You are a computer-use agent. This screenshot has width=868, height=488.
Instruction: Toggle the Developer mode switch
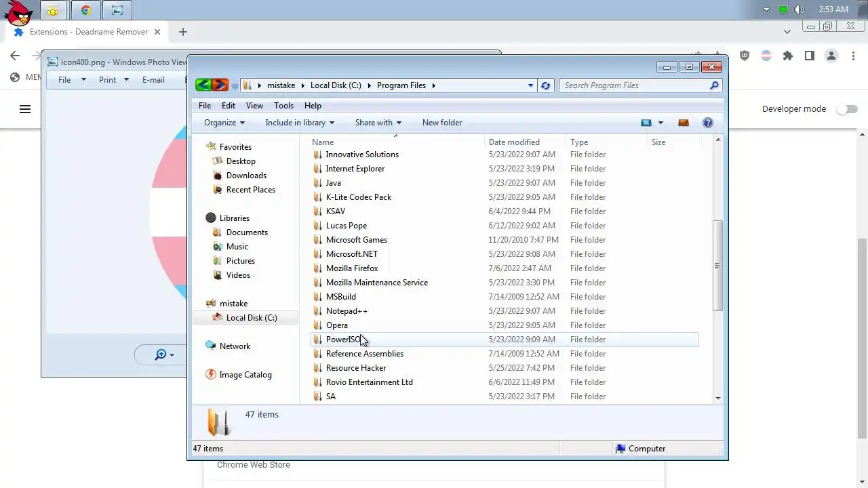coord(847,109)
